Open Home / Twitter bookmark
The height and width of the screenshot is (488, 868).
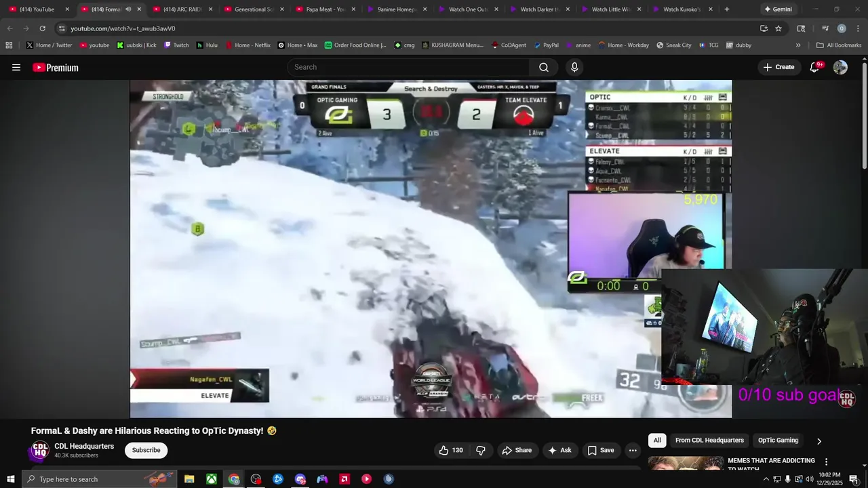coord(49,45)
